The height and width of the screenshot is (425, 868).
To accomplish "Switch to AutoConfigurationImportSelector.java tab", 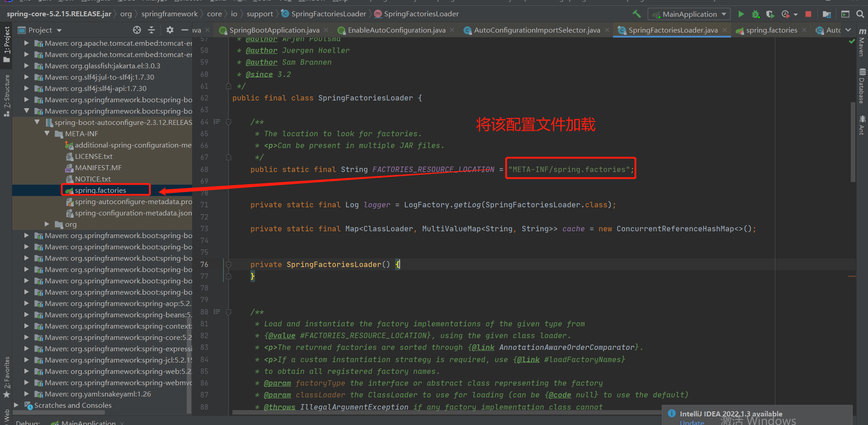I will 537,30.
